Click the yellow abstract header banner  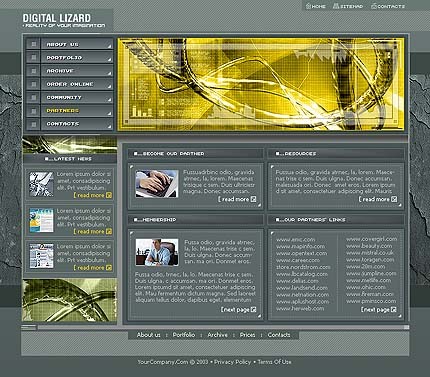coord(261,84)
